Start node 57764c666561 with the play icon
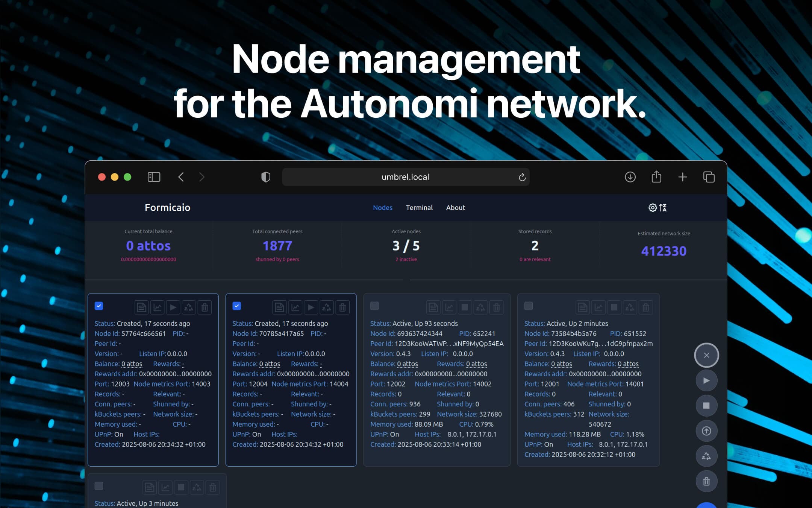Screen dimensions: 812x508 click(173, 307)
